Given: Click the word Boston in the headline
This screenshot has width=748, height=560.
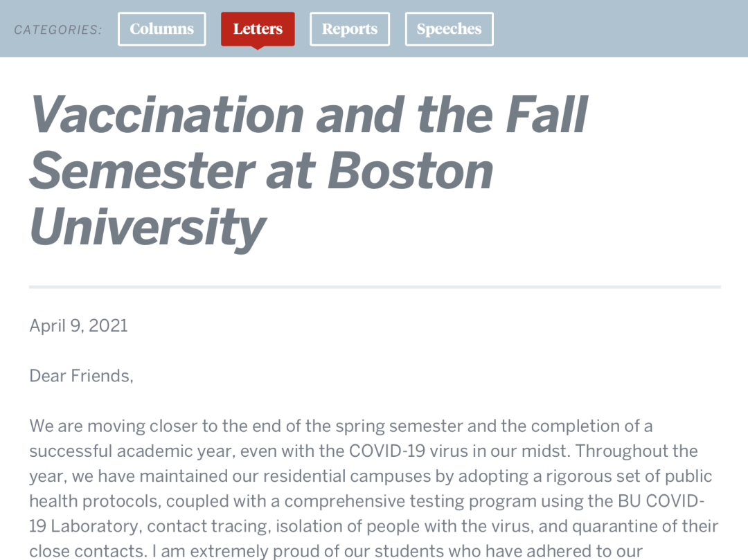Looking at the screenshot, I should (x=410, y=171).
